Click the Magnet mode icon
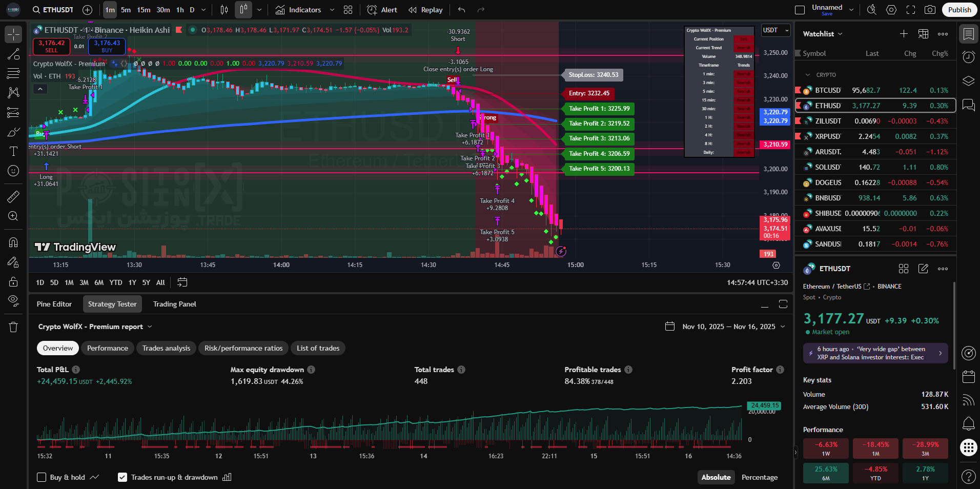Viewport: 980px width, 489px height. click(13, 242)
